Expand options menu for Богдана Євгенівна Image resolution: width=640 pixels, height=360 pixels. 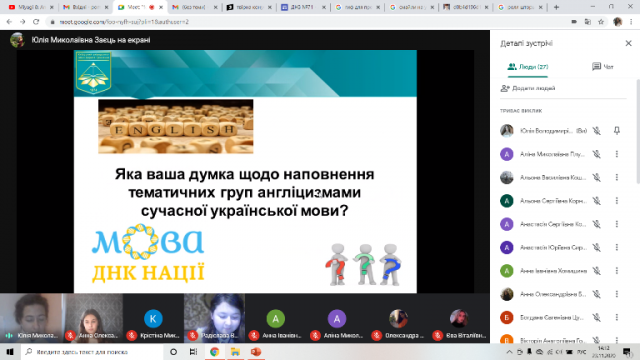coord(617,317)
